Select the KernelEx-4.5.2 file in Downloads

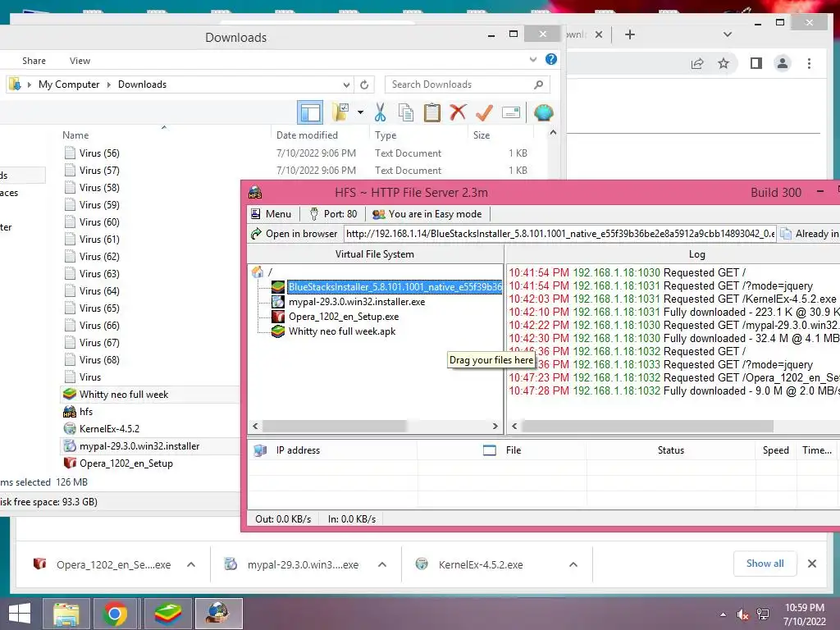(109, 428)
